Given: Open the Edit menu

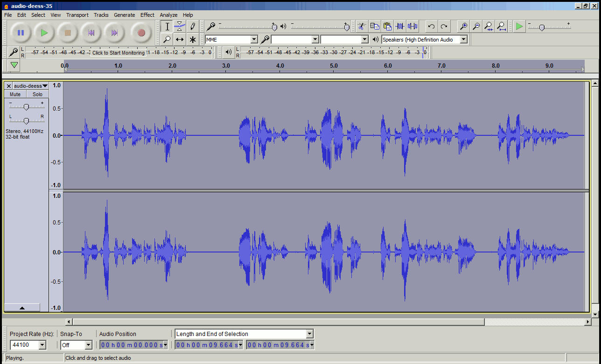Looking at the screenshot, I should pos(21,15).
